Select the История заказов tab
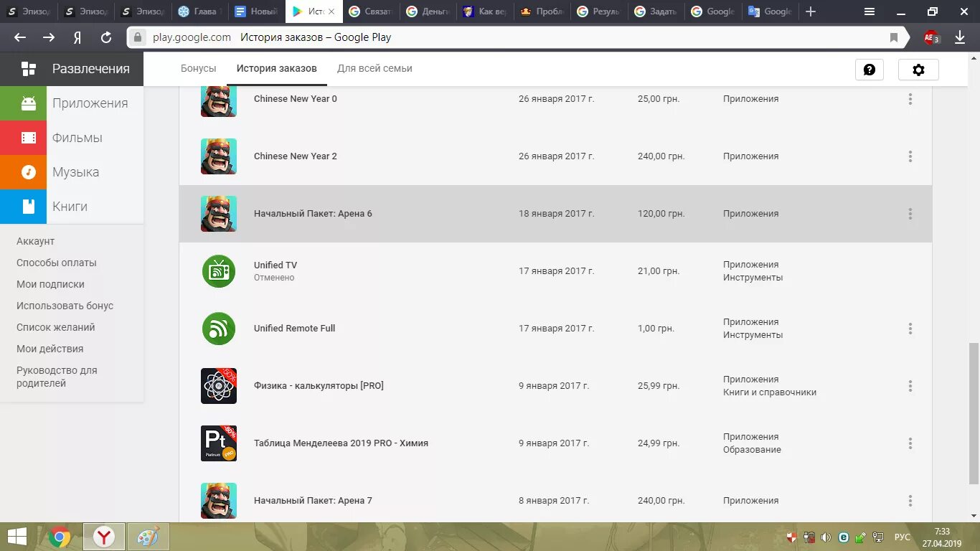This screenshot has width=980, height=551. (x=276, y=69)
